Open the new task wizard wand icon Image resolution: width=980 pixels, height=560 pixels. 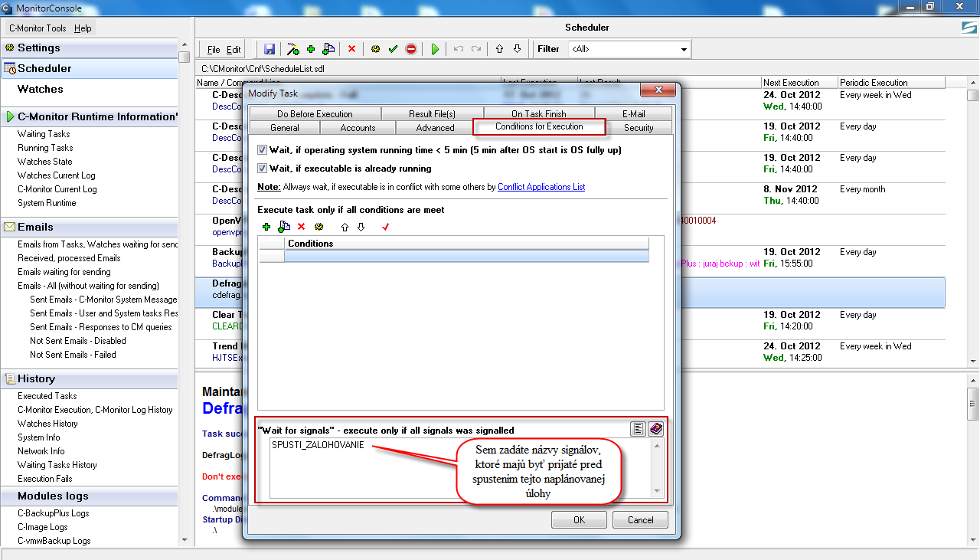292,49
